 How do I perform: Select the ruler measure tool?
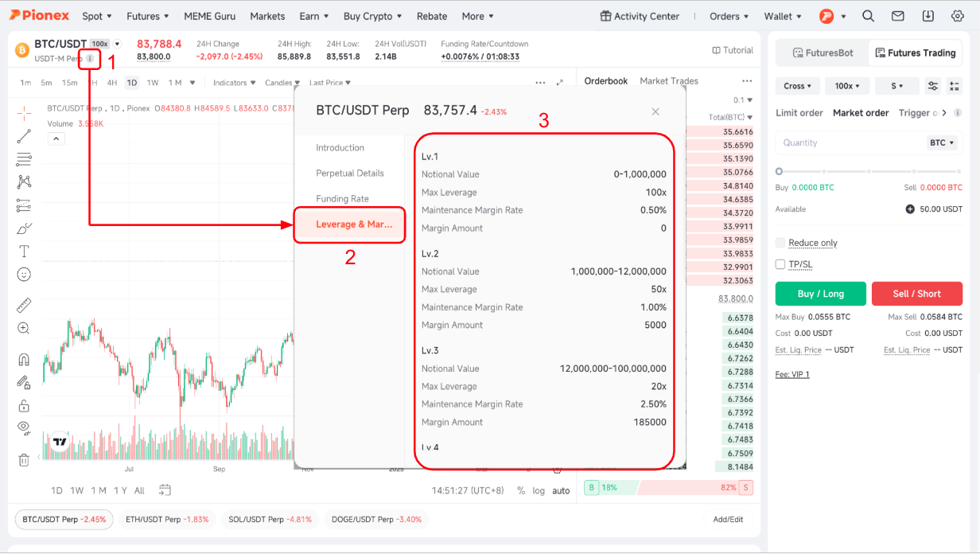(x=24, y=305)
